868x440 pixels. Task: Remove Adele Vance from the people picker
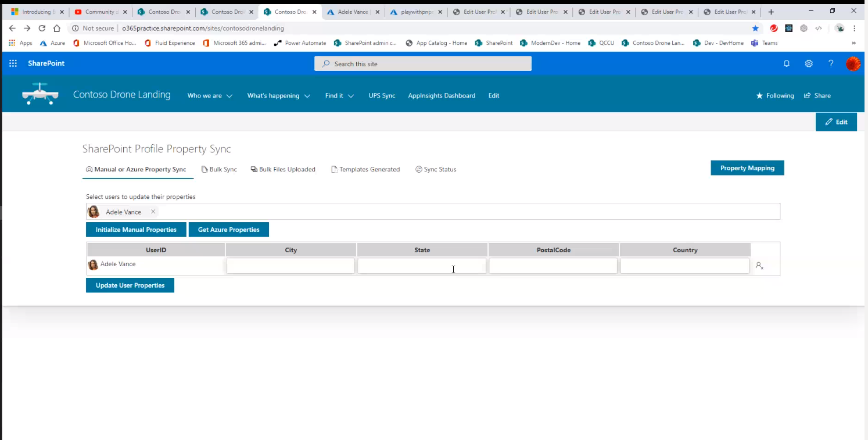point(153,212)
